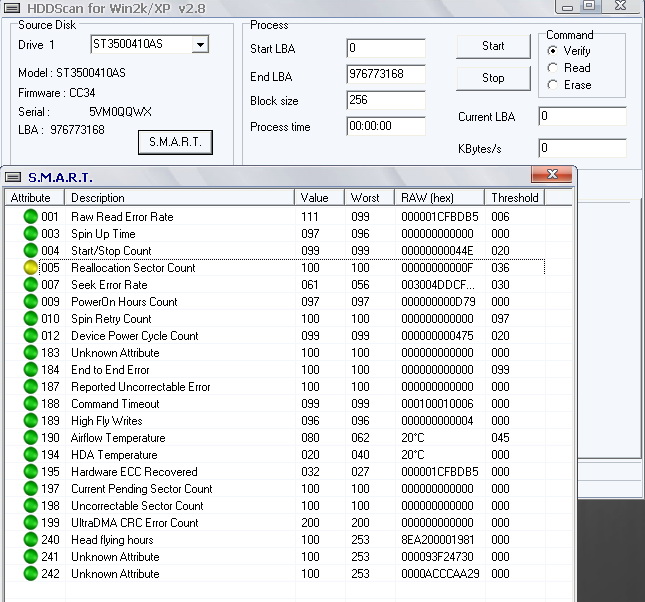
Task: Click the green status icon for Seek Error Rate
Action: click(30, 285)
